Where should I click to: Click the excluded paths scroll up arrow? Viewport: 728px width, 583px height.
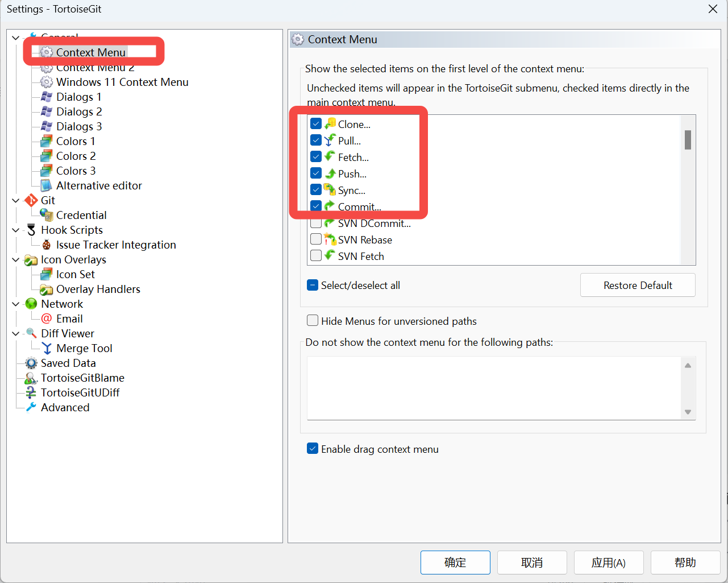(x=688, y=365)
